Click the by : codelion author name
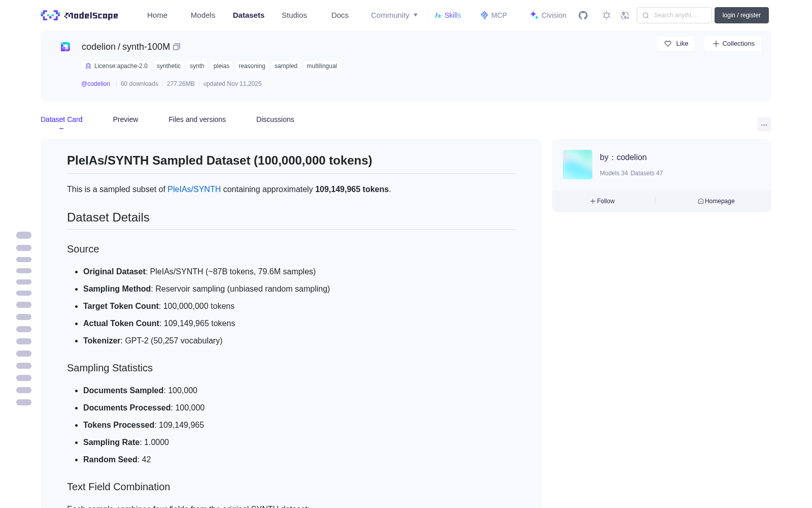This screenshot has width=812, height=508. pyautogui.click(x=623, y=157)
